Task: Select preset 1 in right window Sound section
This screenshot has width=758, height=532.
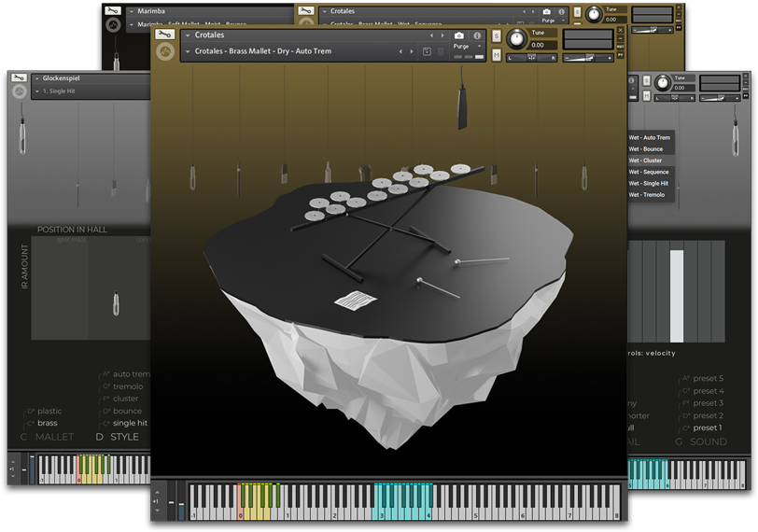Action: [x=708, y=427]
